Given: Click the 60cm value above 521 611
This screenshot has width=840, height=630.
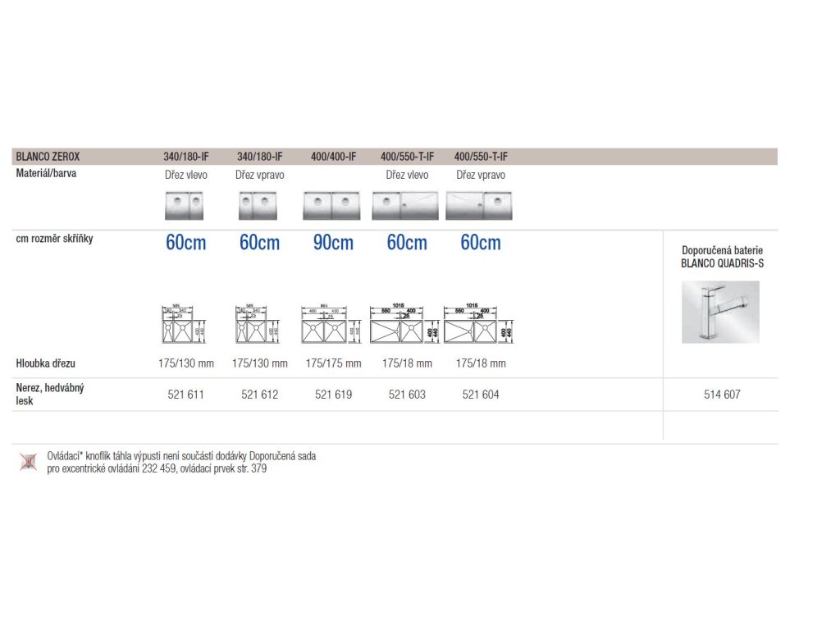Looking at the screenshot, I should click(186, 243).
